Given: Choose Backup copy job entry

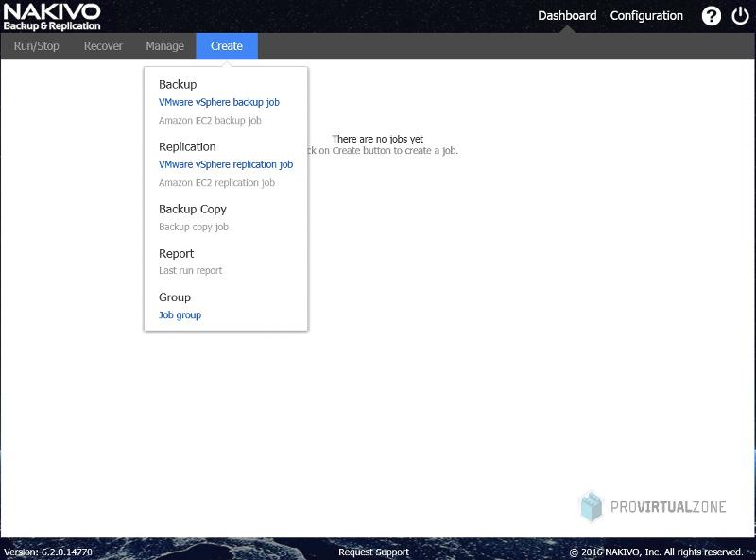Looking at the screenshot, I should 194,227.
